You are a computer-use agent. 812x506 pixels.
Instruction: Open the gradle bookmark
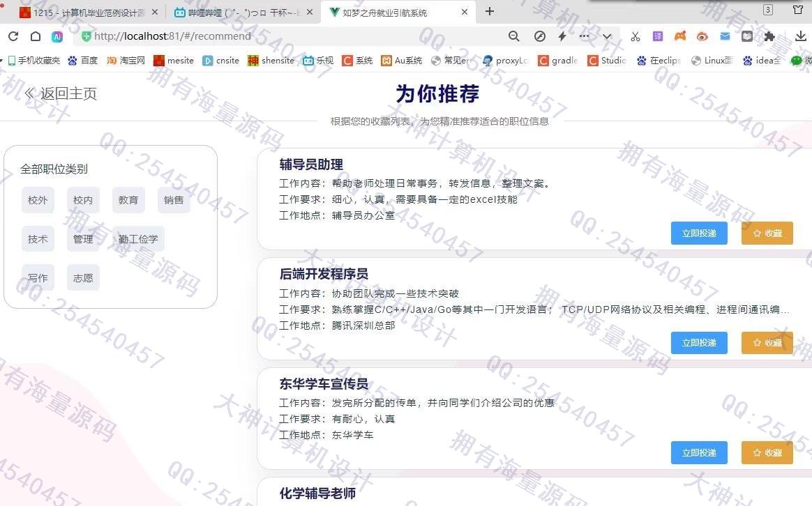[x=558, y=61]
